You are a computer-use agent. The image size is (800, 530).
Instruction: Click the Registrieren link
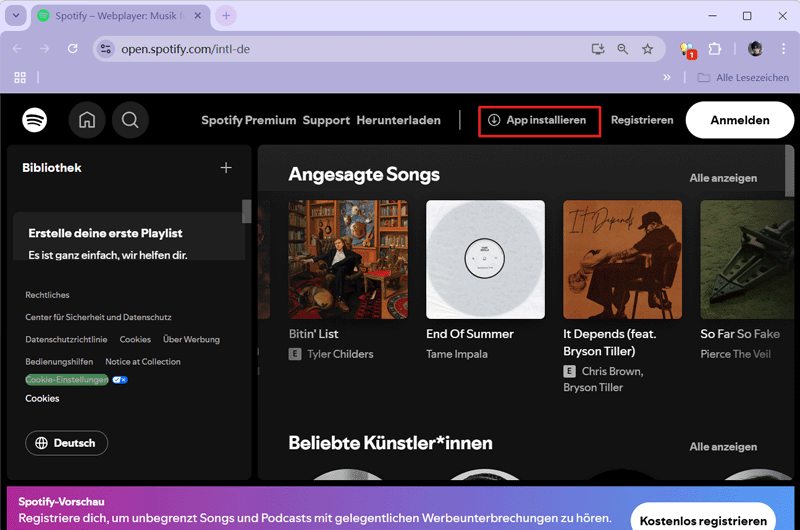pos(642,120)
